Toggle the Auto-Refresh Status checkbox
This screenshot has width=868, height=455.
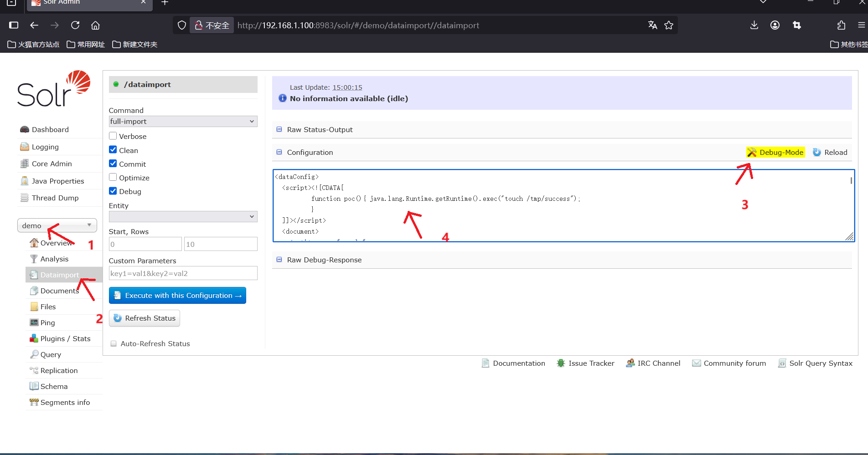click(x=114, y=343)
